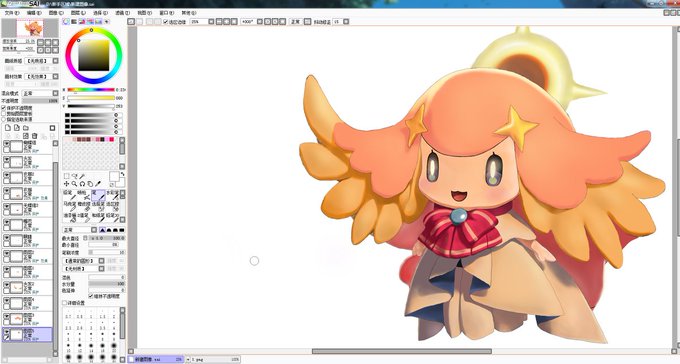Select the zoom magnifier tool
The height and width of the screenshot is (364, 680).
(74, 184)
